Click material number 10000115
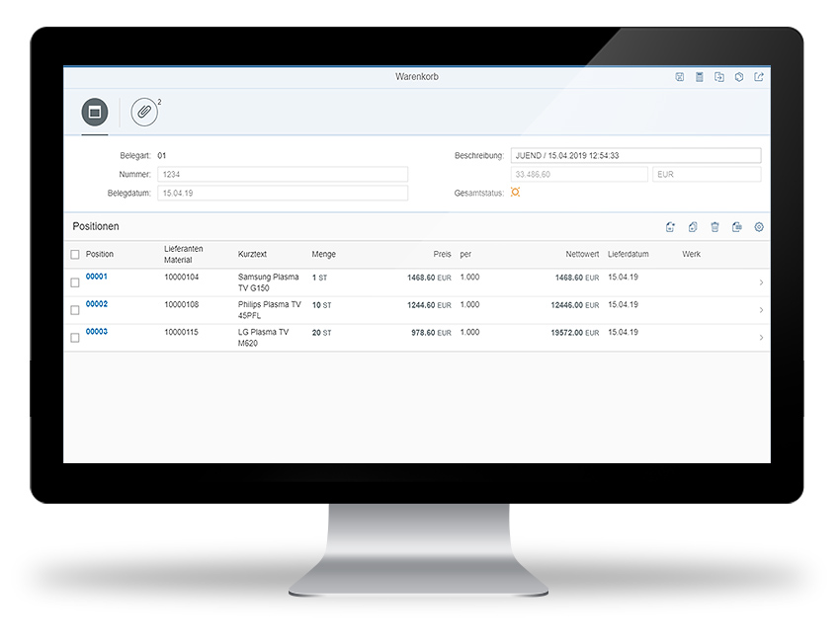The height and width of the screenshot is (642, 840). (181, 332)
